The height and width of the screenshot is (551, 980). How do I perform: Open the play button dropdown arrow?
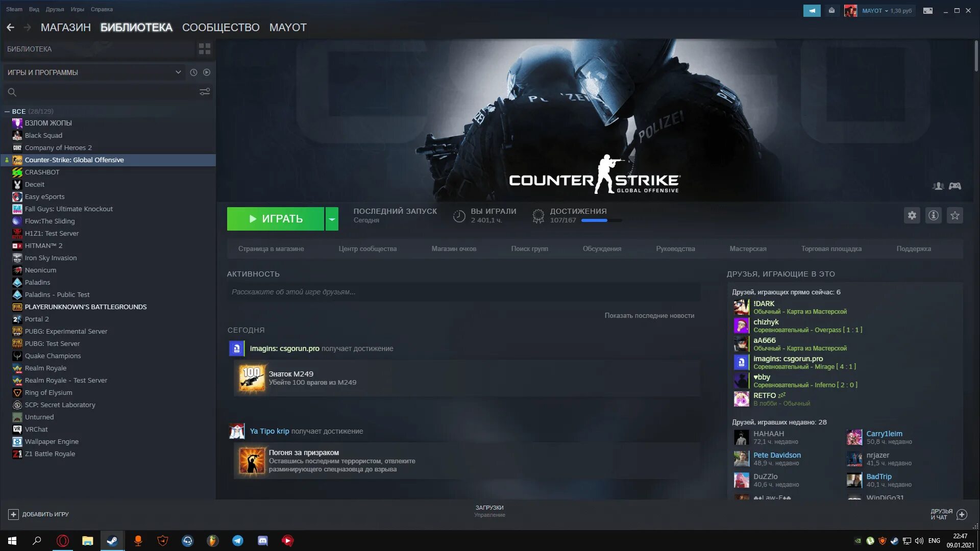(x=332, y=219)
